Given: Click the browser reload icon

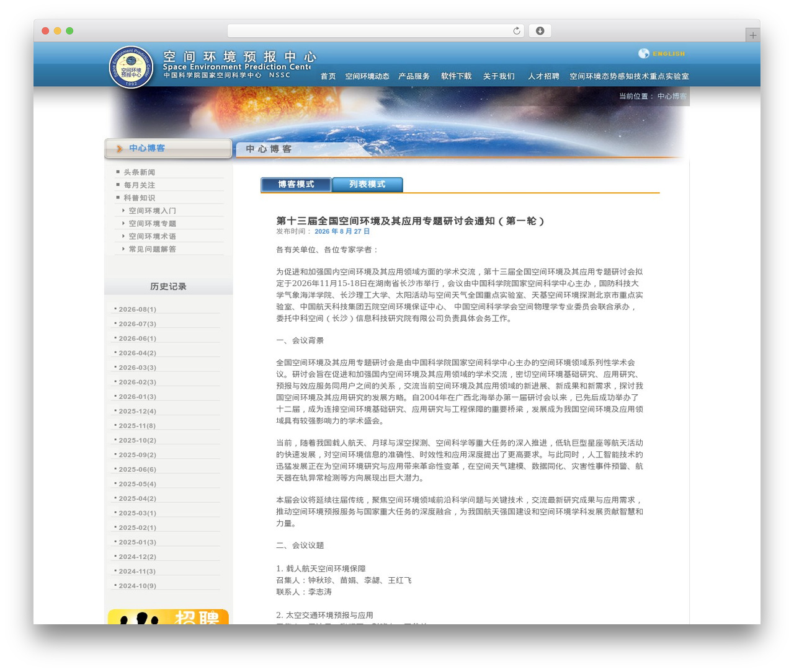Looking at the screenshot, I should pos(516,31).
